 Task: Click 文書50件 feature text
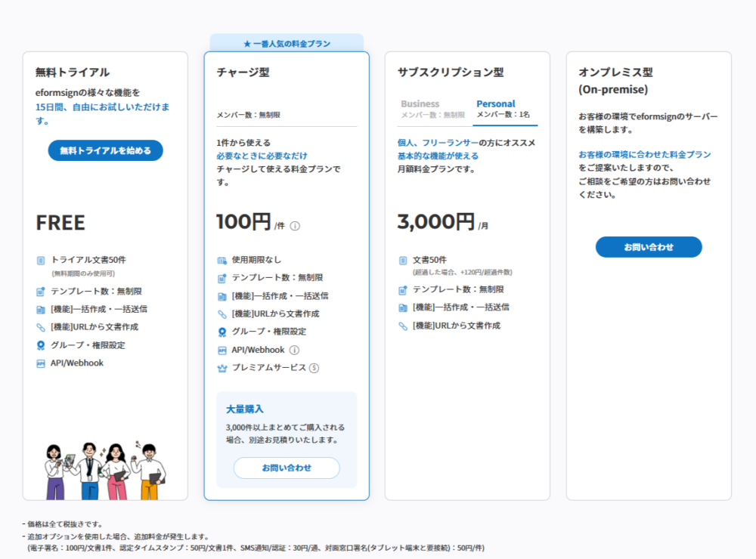point(429,260)
